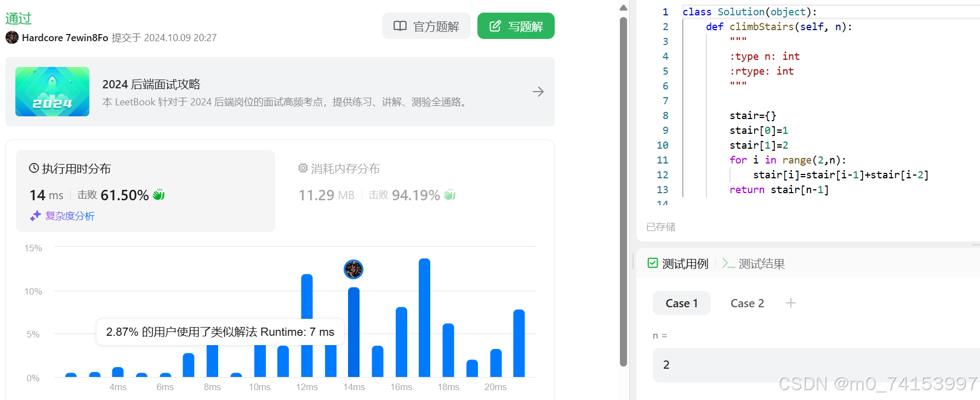Click the tooltip 2.87% 的用户使用了类似解法
Screen dimensions: 980x400
click(x=220, y=332)
